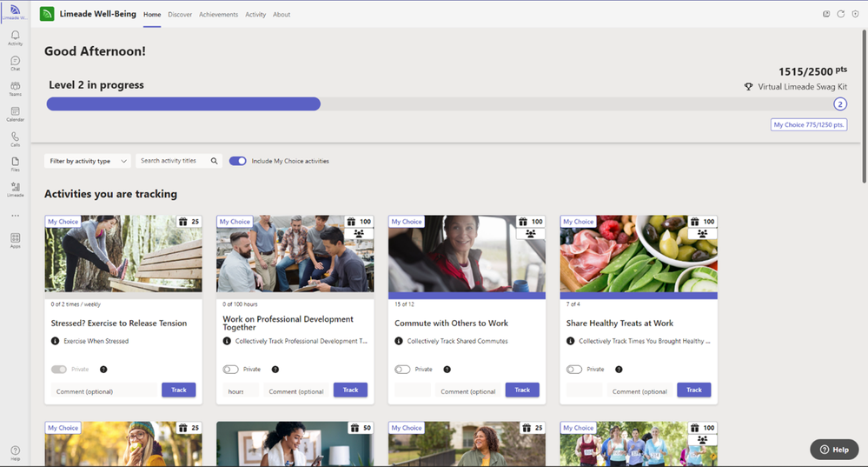The height and width of the screenshot is (467, 868).
Task: Open the Activity tab in Limeade header
Action: 255,15
